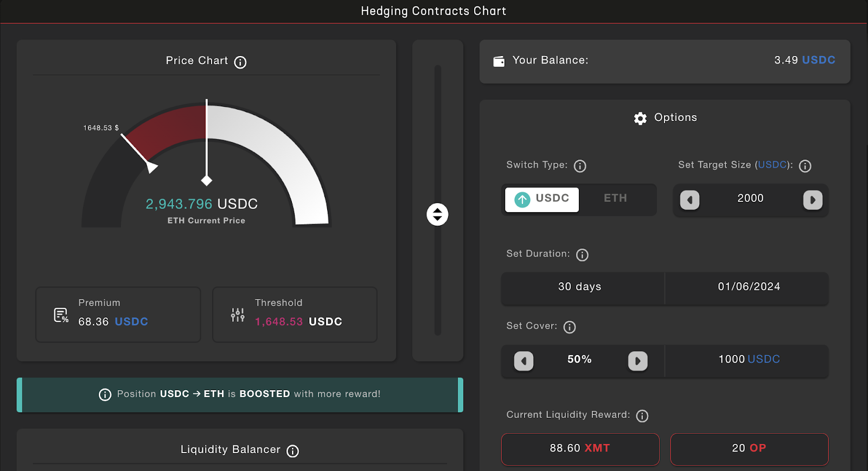The image size is (868, 471).
Task: Open the Set Cover info icon
Action: click(x=570, y=327)
